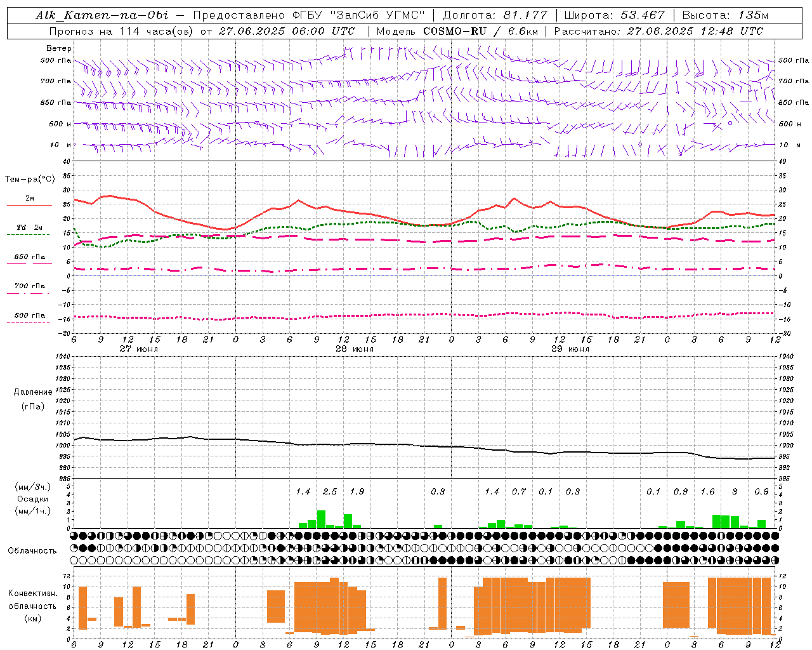
Task: Click the Давление panel label
Action: [x=33, y=392]
